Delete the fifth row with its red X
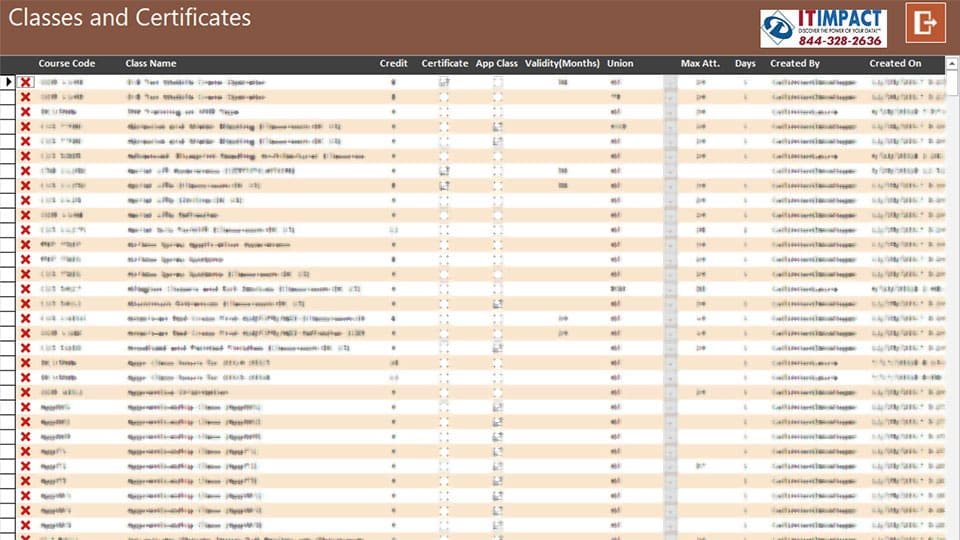 click(x=25, y=141)
